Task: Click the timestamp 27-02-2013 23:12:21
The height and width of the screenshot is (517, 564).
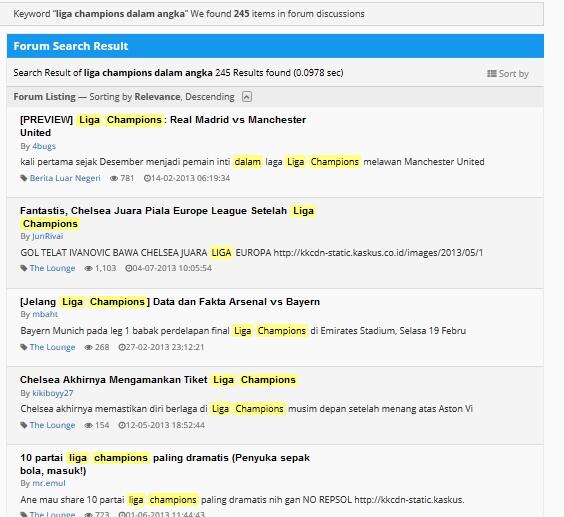Action: [x=165, y=347]
